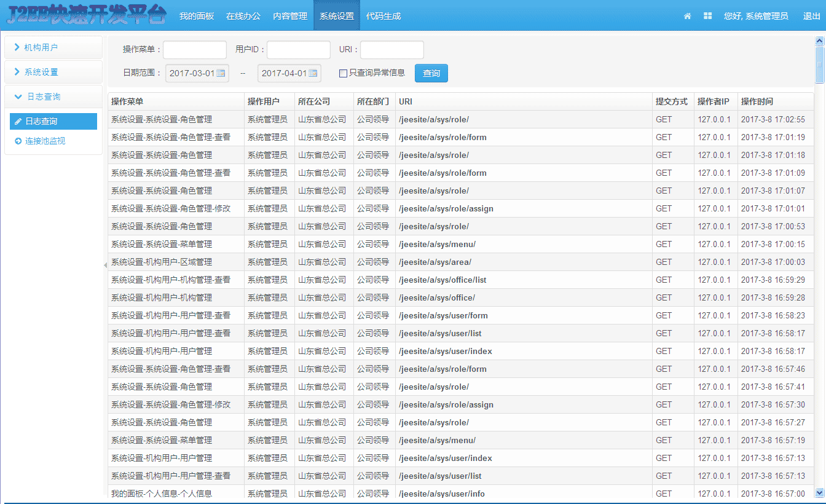The height and width of the screenshot is (504, 826).
Task: Open the end date calendar picker
Action: click(312, 73)
